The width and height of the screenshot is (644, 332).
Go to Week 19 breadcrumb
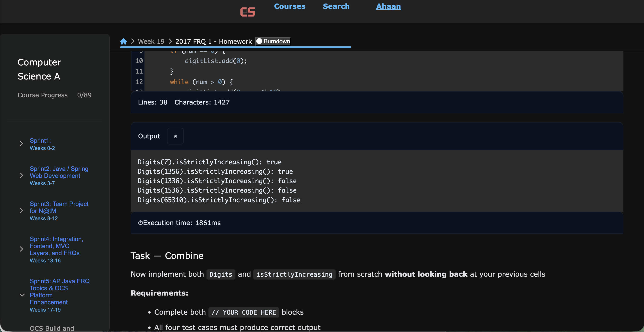151,41
